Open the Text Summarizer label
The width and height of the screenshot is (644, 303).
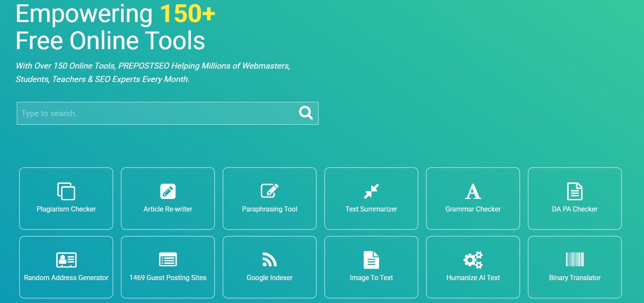coord(371,209)
